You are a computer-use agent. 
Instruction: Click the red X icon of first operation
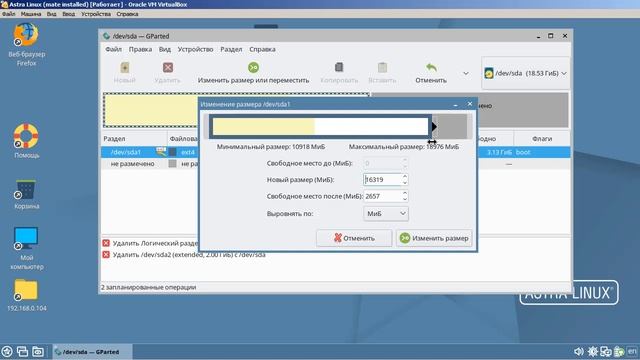click(x=106, y=243)
